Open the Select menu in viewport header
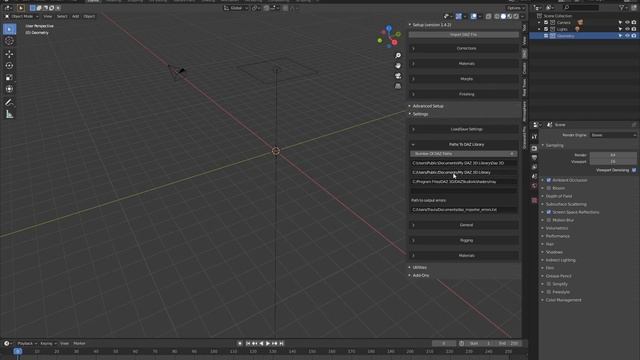 [x=62, y=16]
